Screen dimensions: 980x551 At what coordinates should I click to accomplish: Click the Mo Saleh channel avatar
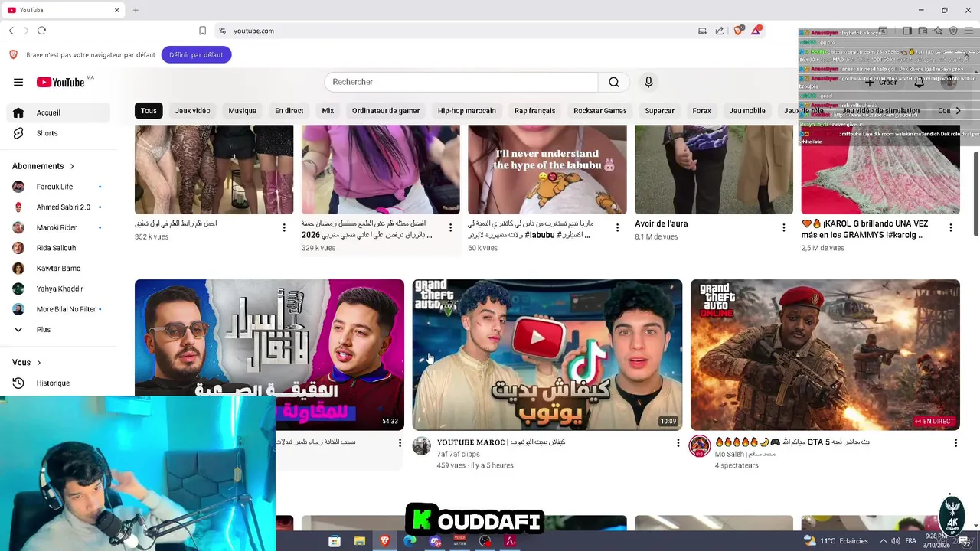tap(700, 446)
